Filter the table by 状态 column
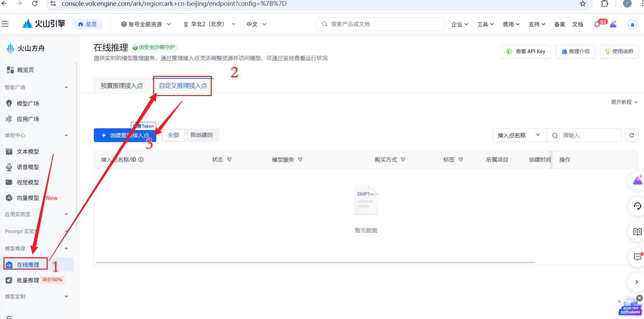The width and height of the screenshot is (644, 319). (x=230, y=159)
